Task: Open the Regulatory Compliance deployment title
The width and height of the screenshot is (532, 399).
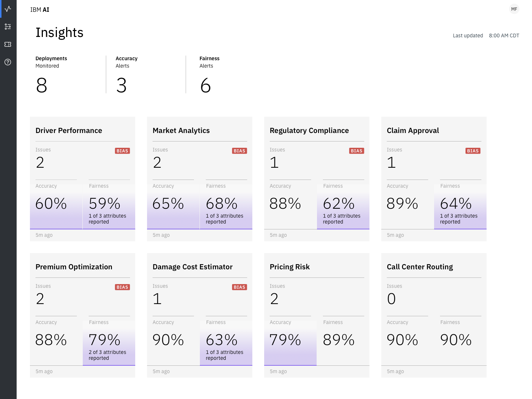Action: pos(309,130)
